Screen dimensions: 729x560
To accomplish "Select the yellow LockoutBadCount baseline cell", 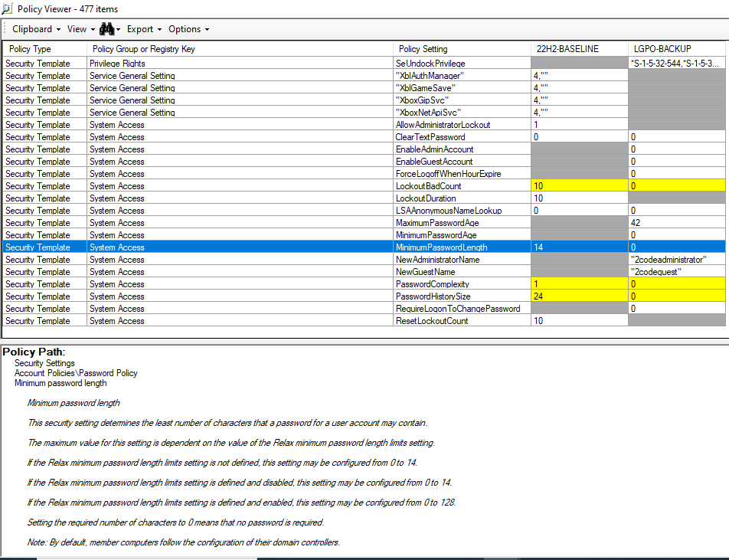I will [578, 186].
